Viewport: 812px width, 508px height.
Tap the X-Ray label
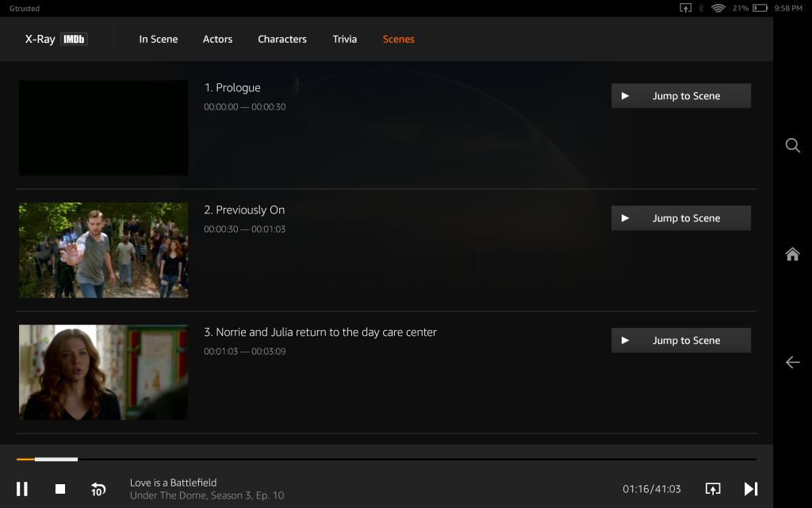(x=40, y=40)
